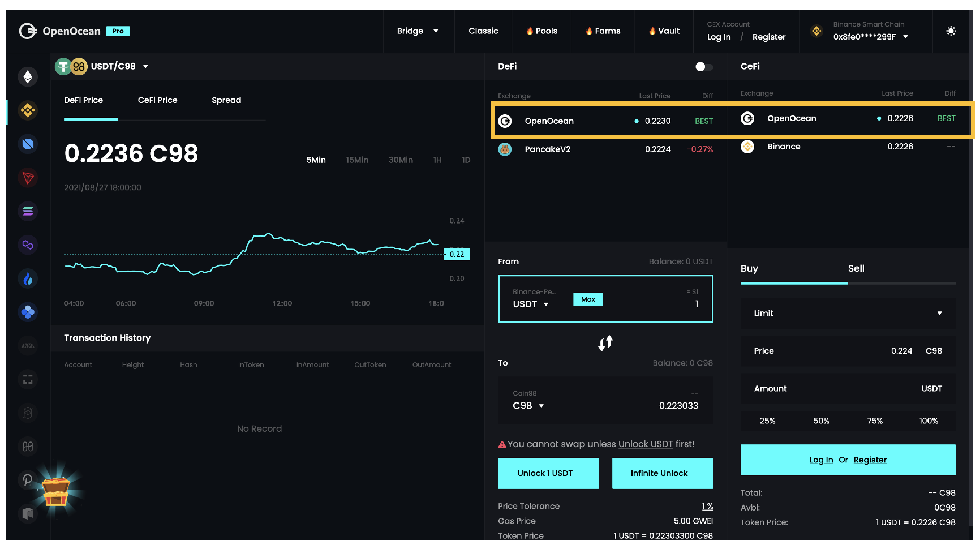Select the 75% amount option

tap(875, 421)
